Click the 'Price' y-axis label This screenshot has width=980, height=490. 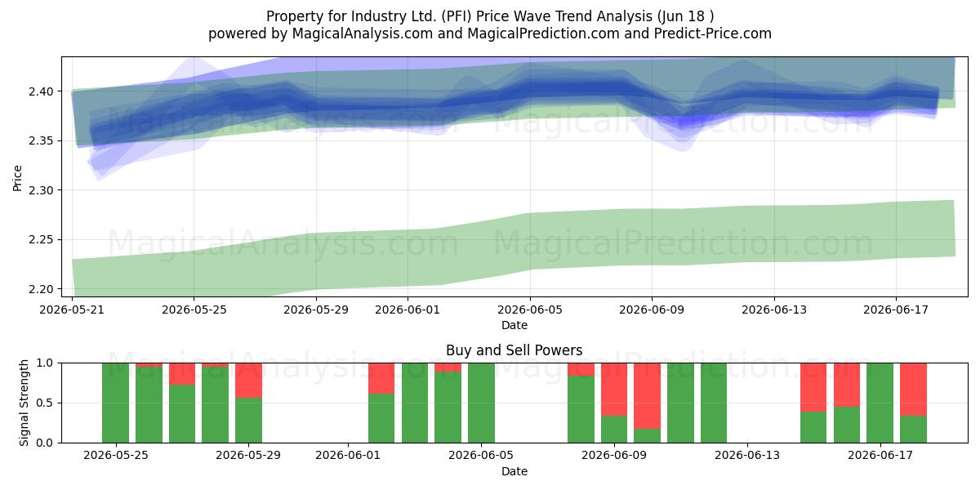point(18,176)
